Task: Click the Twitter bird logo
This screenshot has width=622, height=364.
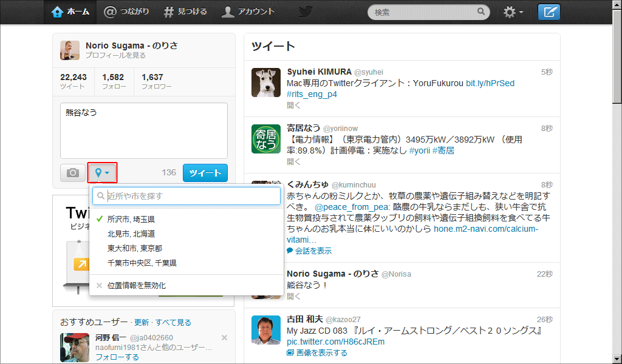Action: 306,12
